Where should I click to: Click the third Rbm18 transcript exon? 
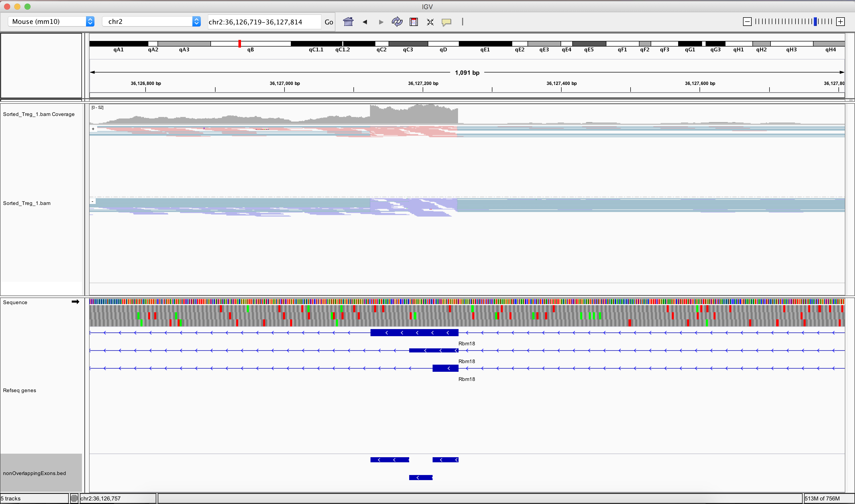point(446,368)
